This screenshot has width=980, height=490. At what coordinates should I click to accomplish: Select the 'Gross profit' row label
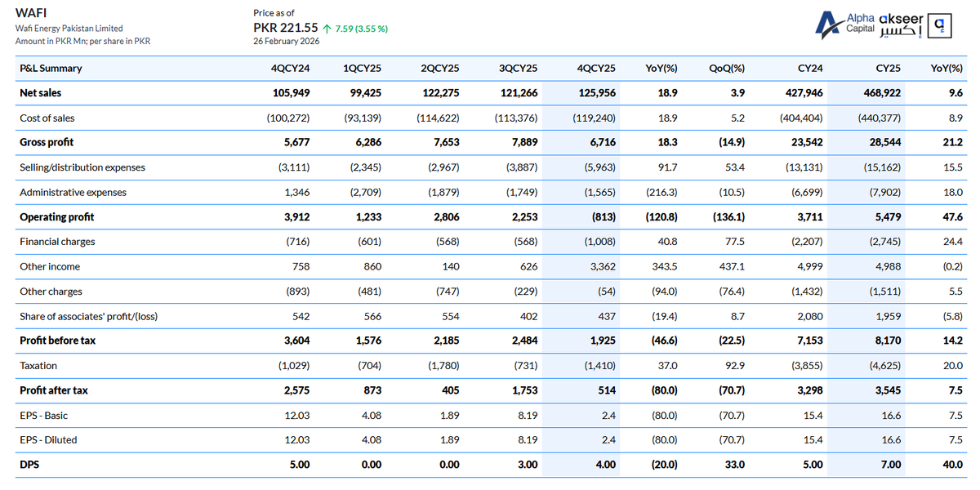(x=47, y=142)
